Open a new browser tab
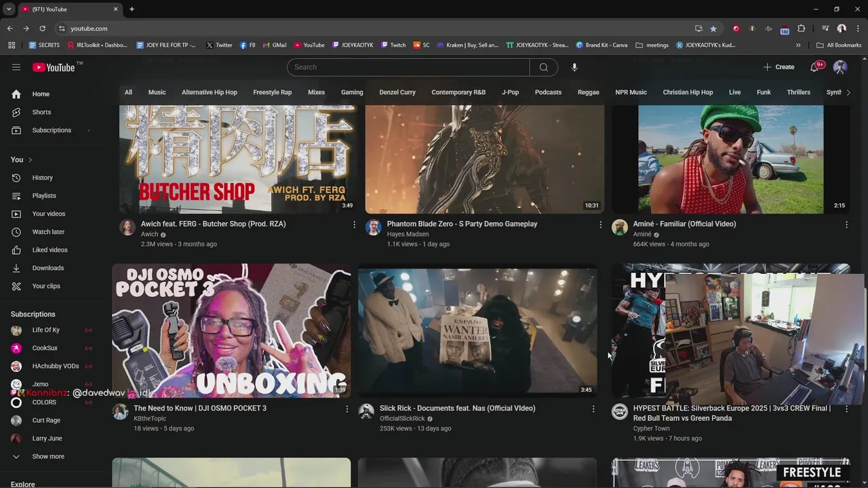The height and width of the screenshot is (488, 868). pos(132,9)
